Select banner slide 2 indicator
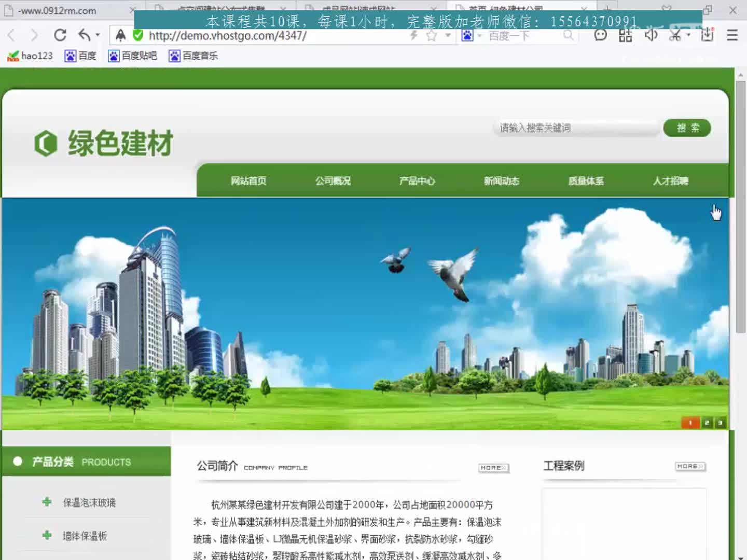The width and height of the screenshot is (747, 560). pyautogui.click(x=707, y=423)
